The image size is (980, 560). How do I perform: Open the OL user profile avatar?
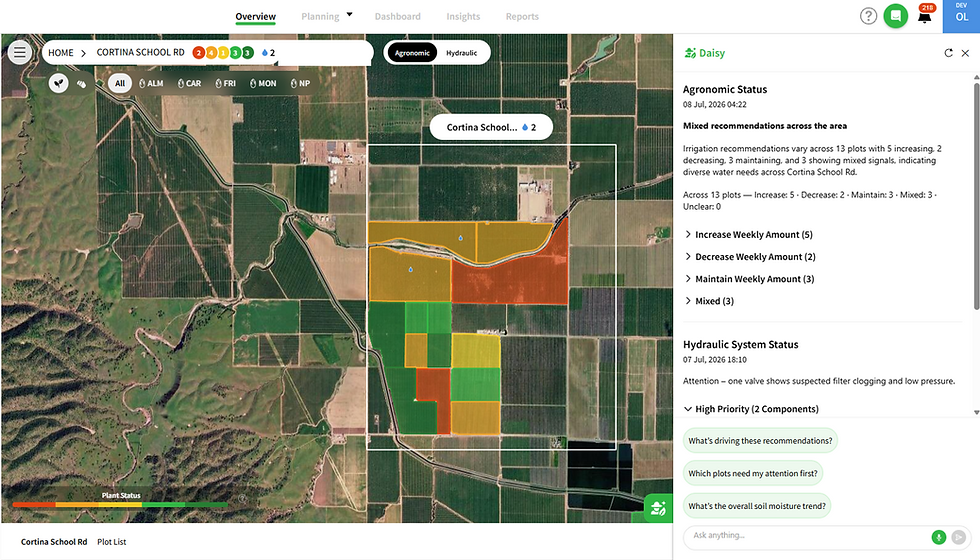pos(962,16)
